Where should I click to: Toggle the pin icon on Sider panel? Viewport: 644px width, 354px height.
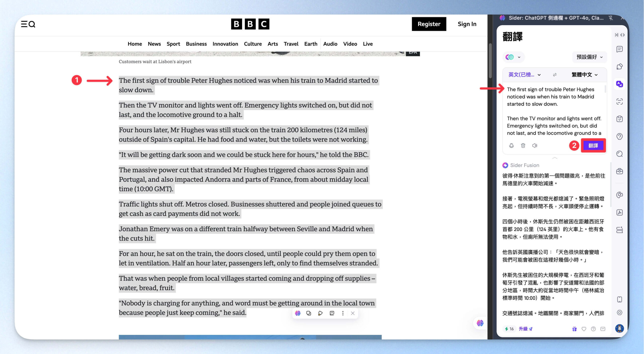pyautogui.click(x=611, y=18)
